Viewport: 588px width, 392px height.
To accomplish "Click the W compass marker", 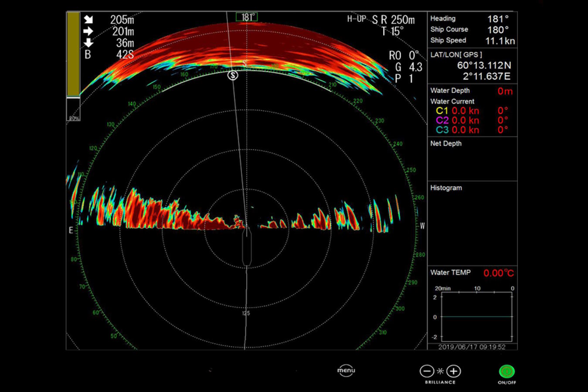I will (422, 226).
